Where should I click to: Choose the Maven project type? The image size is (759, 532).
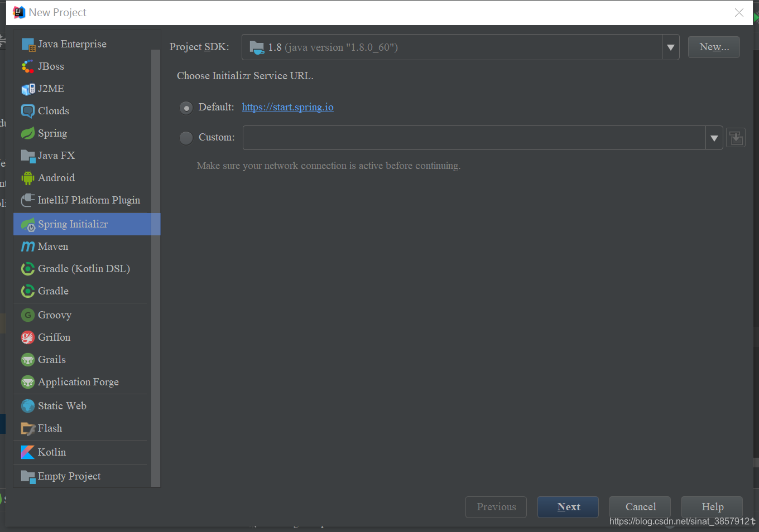(81, 246)
